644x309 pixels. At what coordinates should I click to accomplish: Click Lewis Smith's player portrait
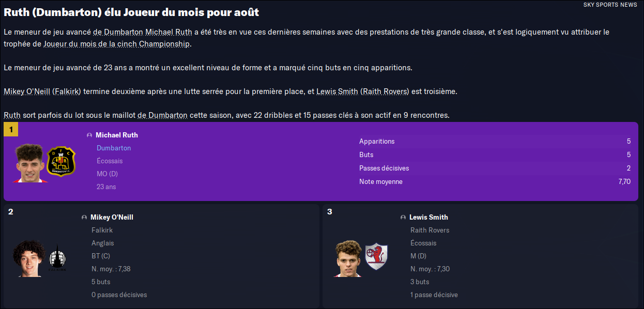[x=349, y=258]
